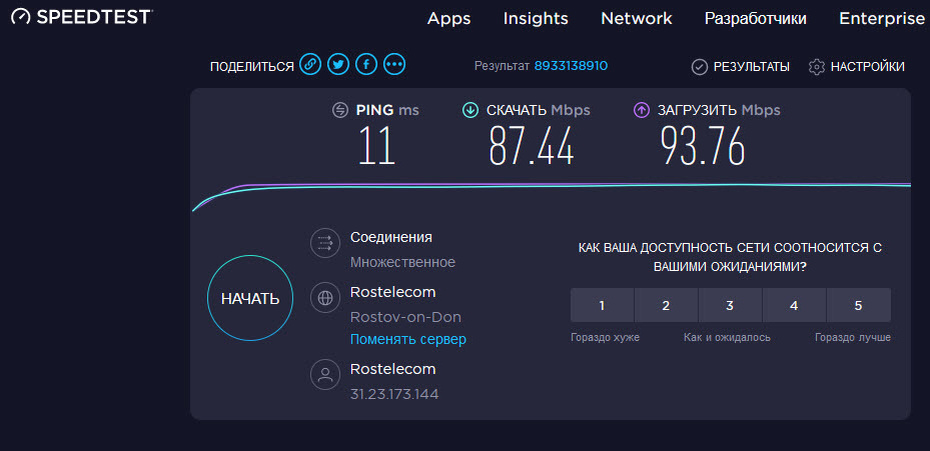Open the Apps menu
The height and width of the screenshot is (451, 930).
[x=449, y=18]
